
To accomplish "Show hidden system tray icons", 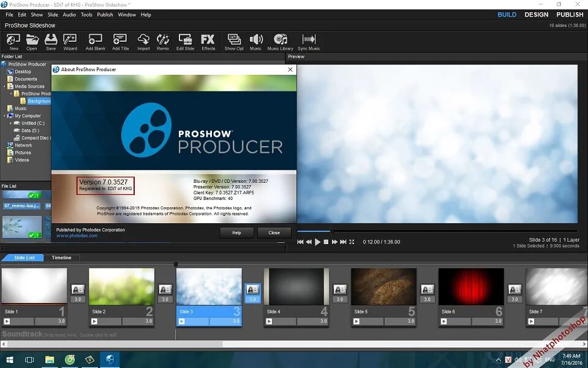I will point(499,360).
